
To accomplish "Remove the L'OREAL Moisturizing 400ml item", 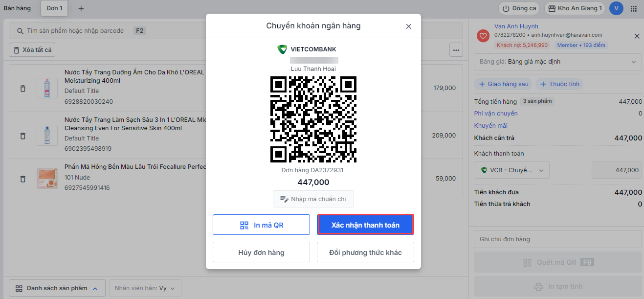I will 22,89.
